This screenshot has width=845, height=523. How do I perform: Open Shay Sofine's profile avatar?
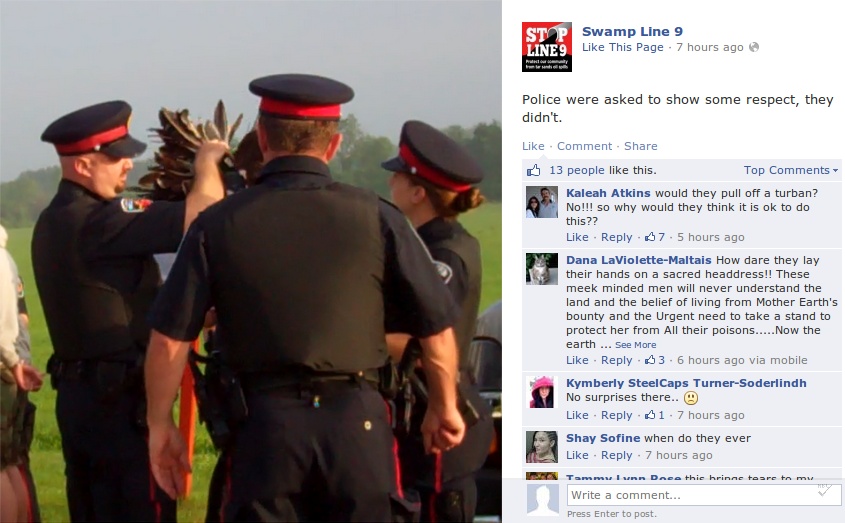pyautogui.click(x=542, y=447)
